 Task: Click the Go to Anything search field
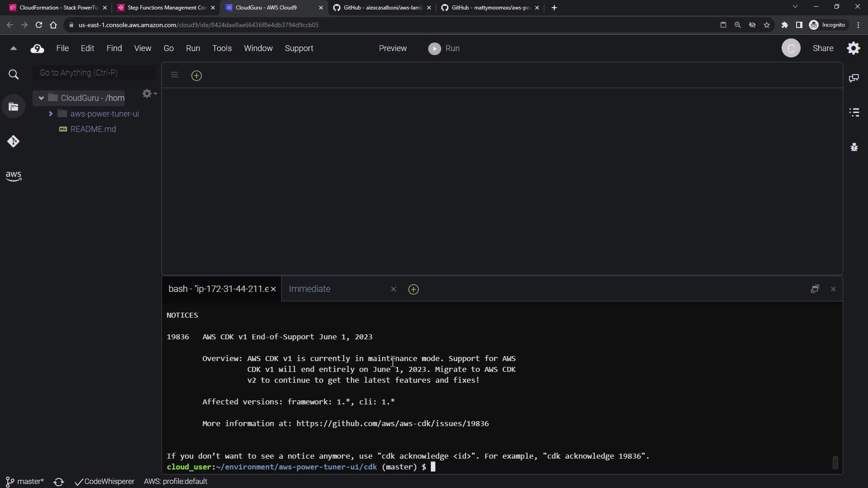click(94, 73)
